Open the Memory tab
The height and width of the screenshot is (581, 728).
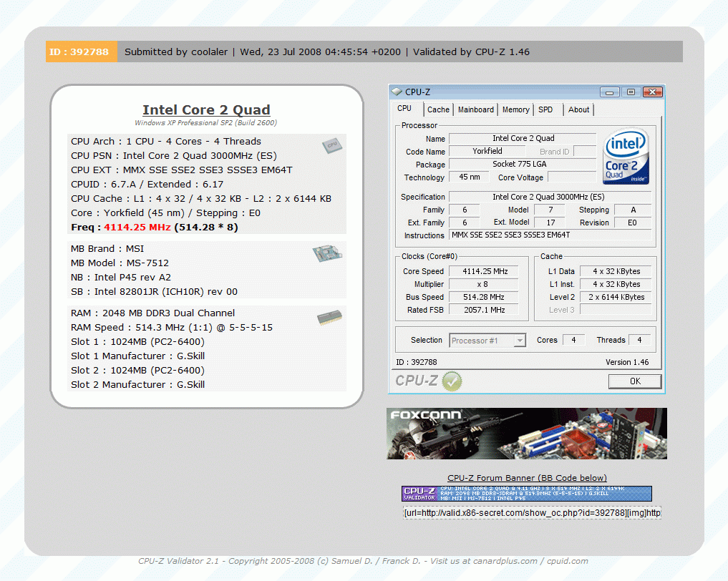(x=516, y=109)
